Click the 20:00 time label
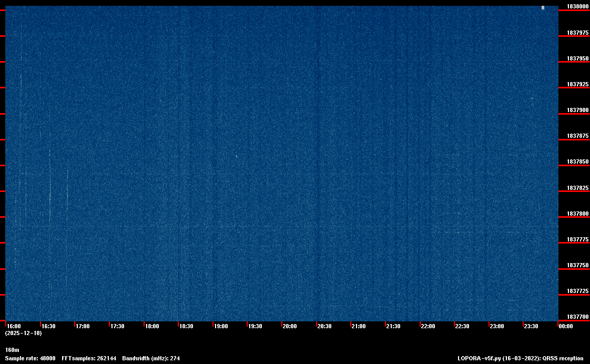590x364 pixels. tap(290, 326)
